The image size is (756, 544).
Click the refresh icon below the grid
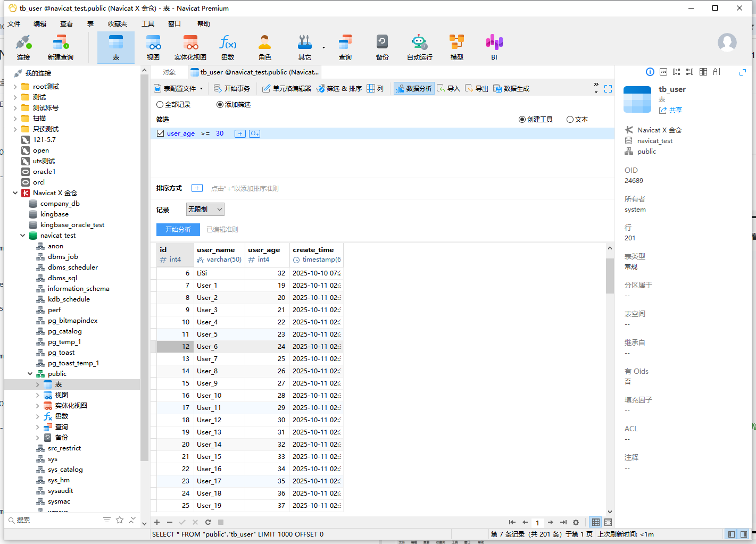[208, 522]
